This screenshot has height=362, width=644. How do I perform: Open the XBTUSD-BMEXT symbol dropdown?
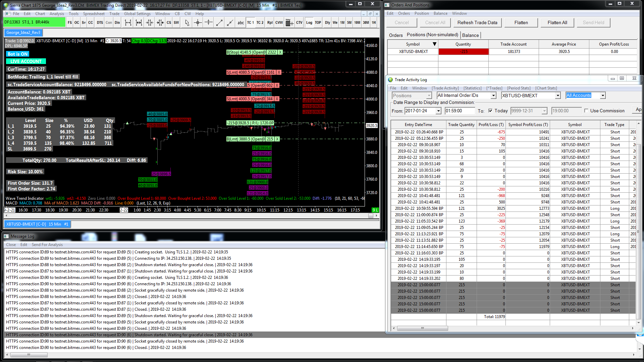coord(558,96)
